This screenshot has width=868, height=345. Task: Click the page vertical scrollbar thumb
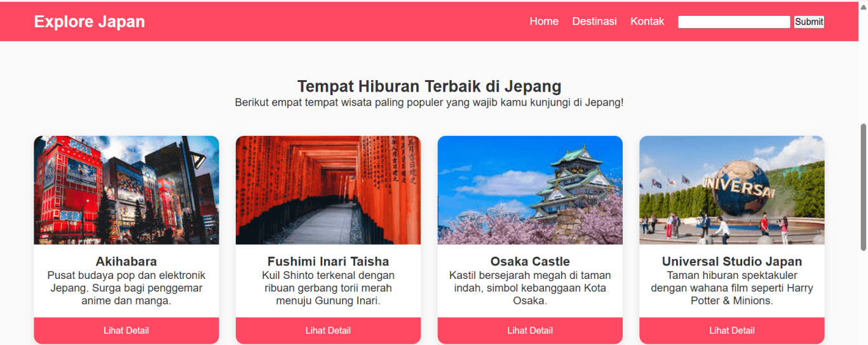pos(863,187)
